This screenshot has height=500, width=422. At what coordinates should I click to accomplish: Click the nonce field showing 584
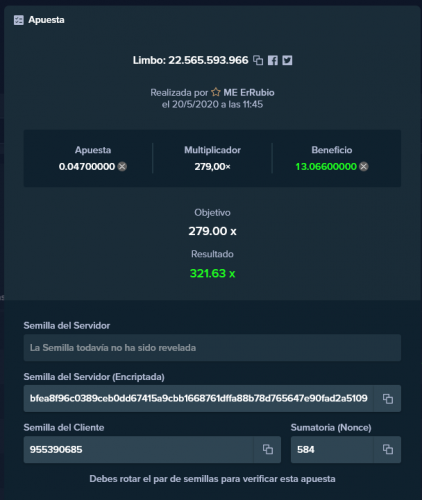[x=332, y=449]
